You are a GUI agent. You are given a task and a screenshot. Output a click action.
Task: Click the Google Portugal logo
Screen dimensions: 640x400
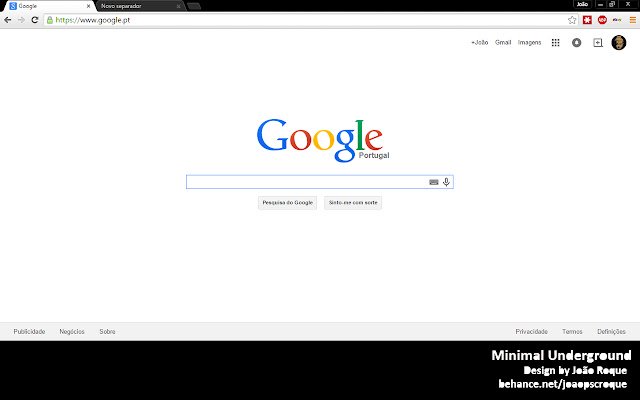tap(322, 140)
